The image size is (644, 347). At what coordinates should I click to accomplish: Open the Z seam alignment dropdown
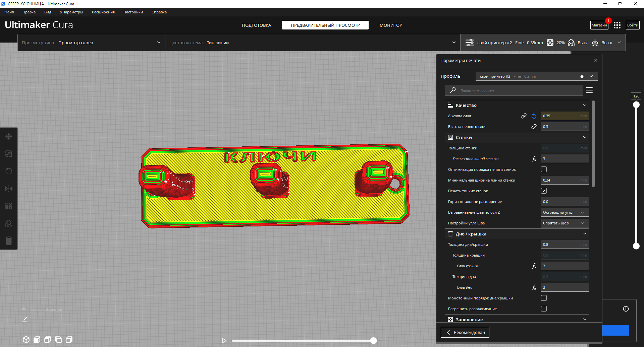[565, 212]
